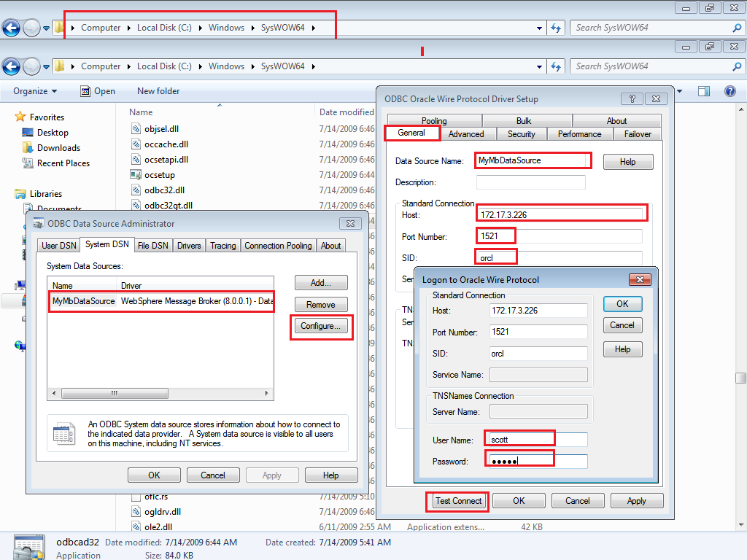747x560 pixels.
Task: Select Libraries in navigation pane
Action: [x=46, y=193]
